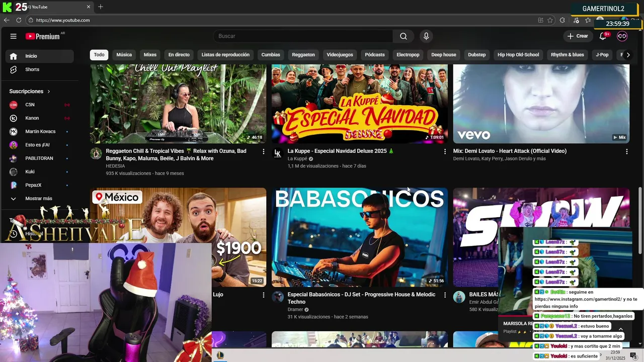The width and height of the screenshot is (644, 362).
Task: Open a new browser tab
Action: tap(101, 7)
